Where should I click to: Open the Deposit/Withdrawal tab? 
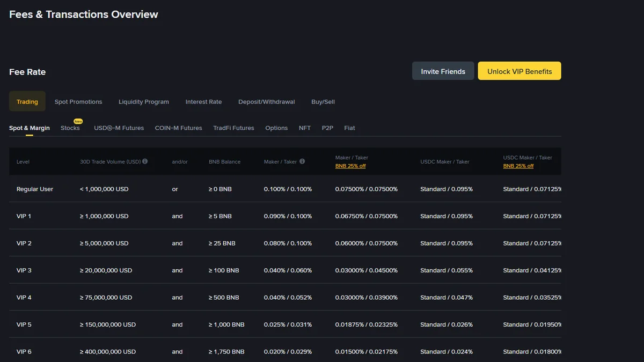coord(267,101)
